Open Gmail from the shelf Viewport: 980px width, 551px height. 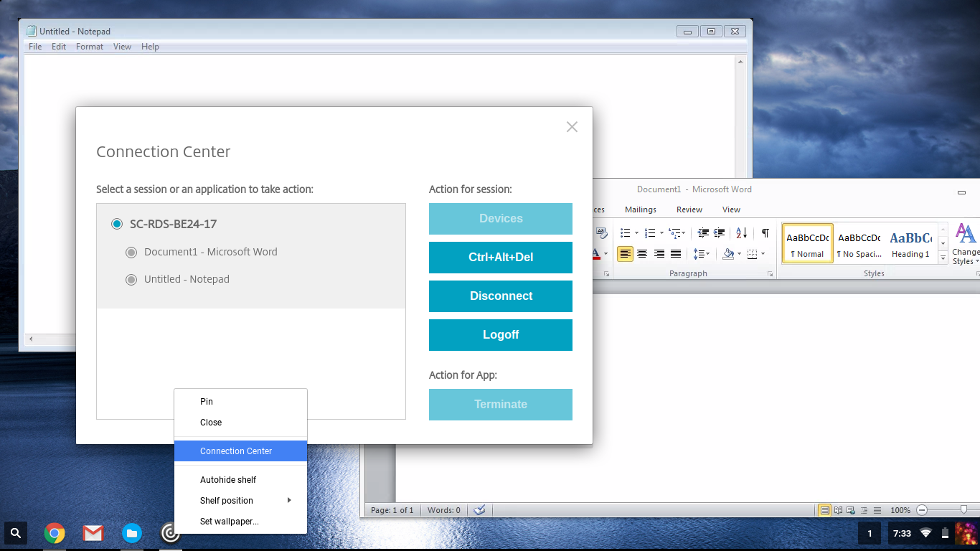[x=93, y=533]
